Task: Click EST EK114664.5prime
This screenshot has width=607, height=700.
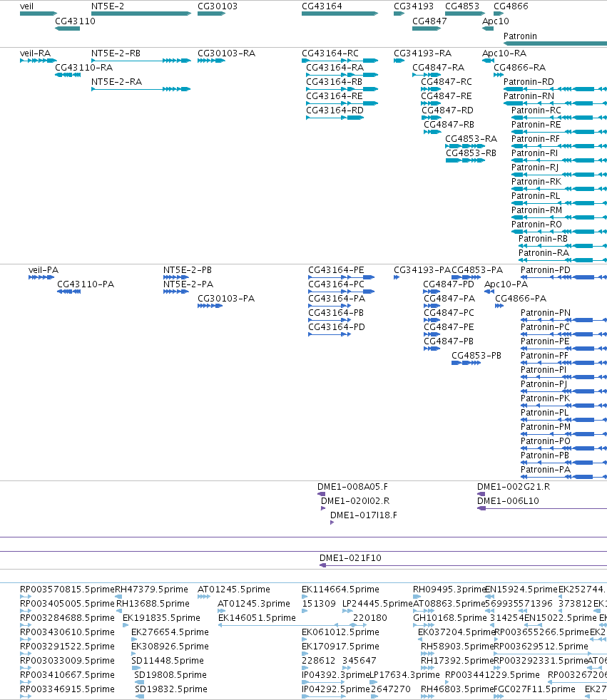Action: point(340,590)
